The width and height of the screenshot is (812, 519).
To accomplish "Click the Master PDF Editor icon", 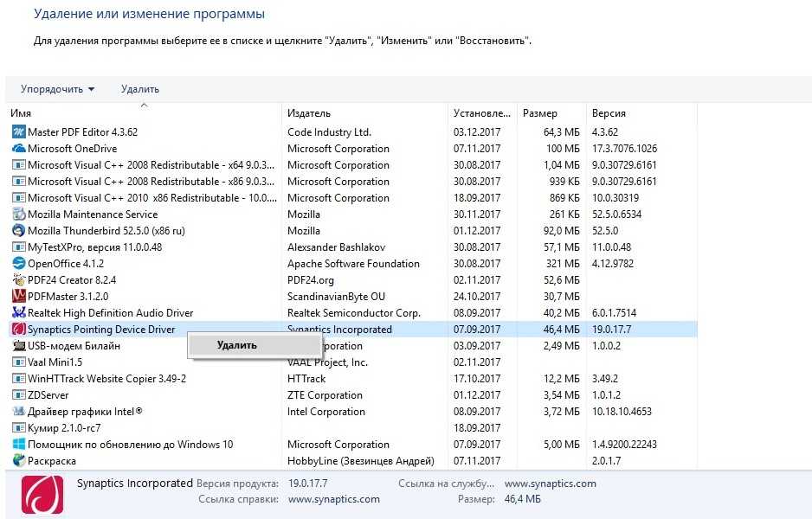I will [18, 132].
